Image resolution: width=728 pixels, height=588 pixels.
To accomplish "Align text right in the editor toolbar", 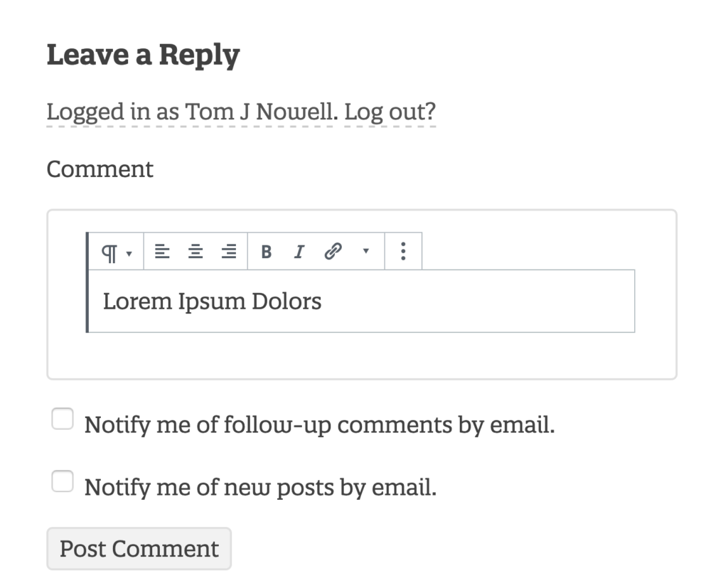I will tap(229, 251).
